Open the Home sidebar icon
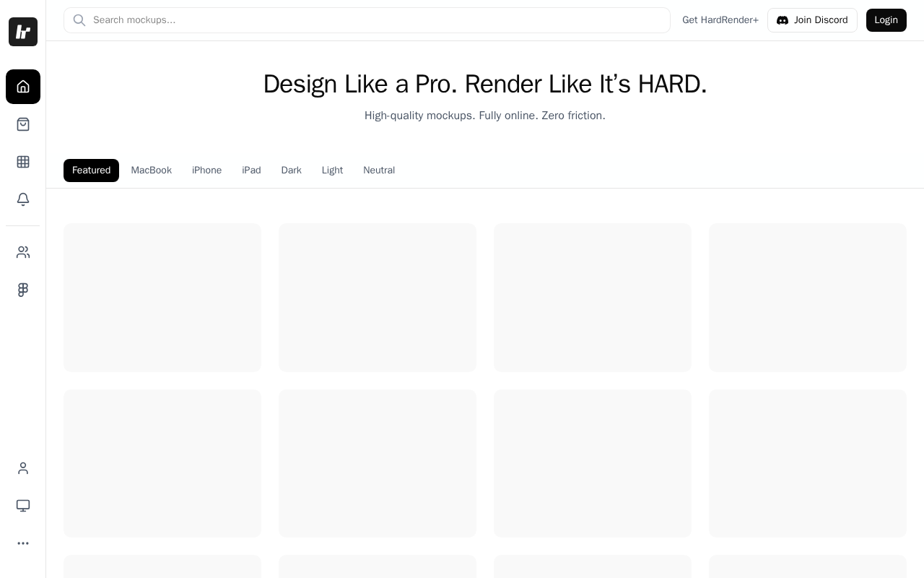Image resolution: width=924 pixels, height=578 pixels. (x=23, y=87)
